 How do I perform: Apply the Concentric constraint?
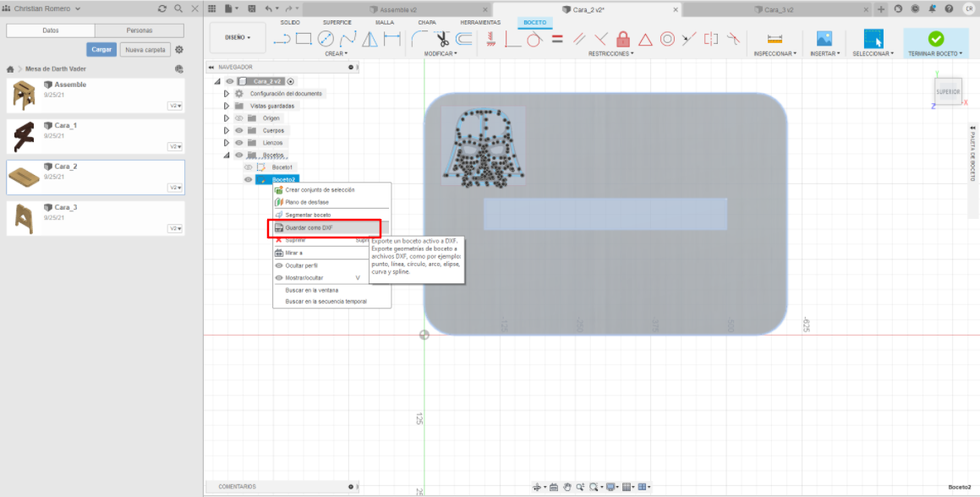pyautogui.click(x=667, y=39)
